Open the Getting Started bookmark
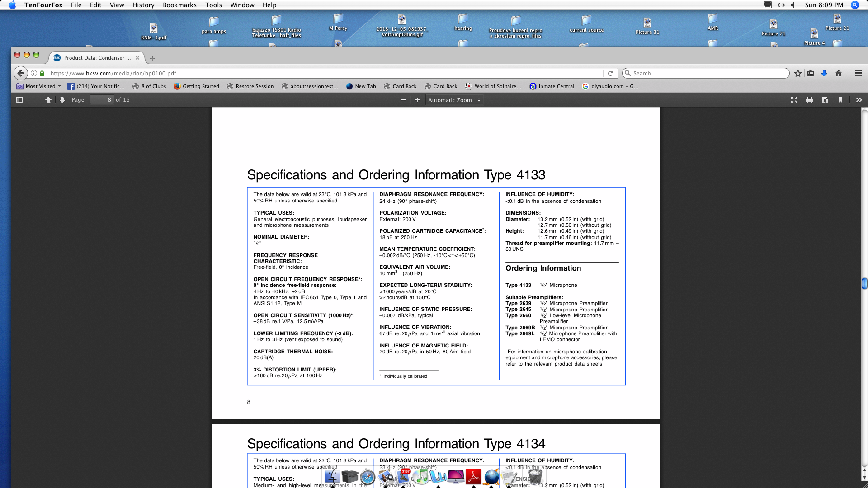Viewport: 868px width, 488px height. (196, 86)
